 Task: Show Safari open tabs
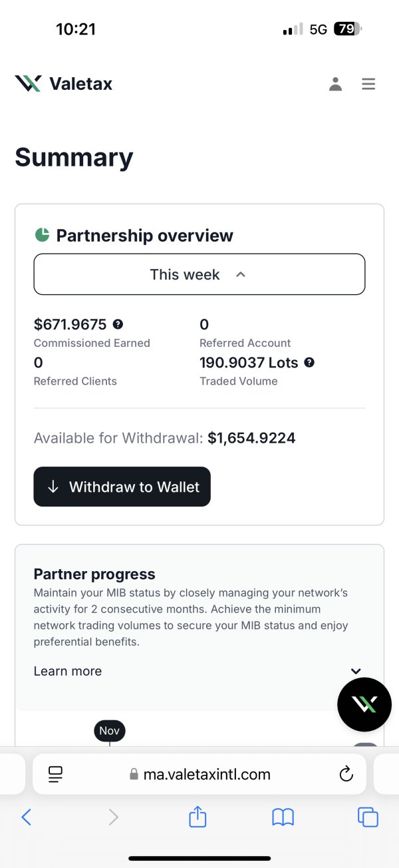pyautogui.click(x=368, y=817)
